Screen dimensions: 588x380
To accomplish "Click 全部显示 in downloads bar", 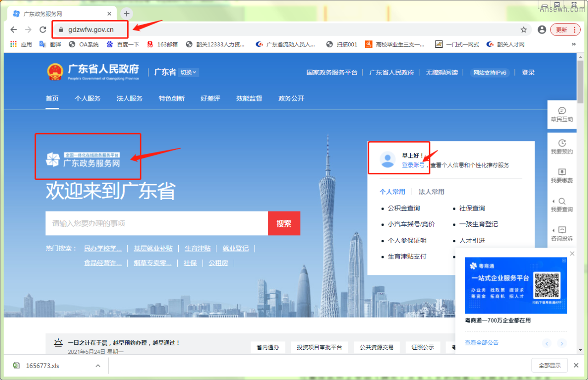I will [549, 366].
